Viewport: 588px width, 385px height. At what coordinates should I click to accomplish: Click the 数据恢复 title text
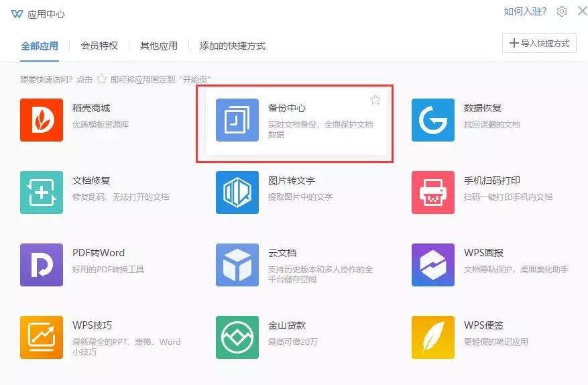(483, 108)
